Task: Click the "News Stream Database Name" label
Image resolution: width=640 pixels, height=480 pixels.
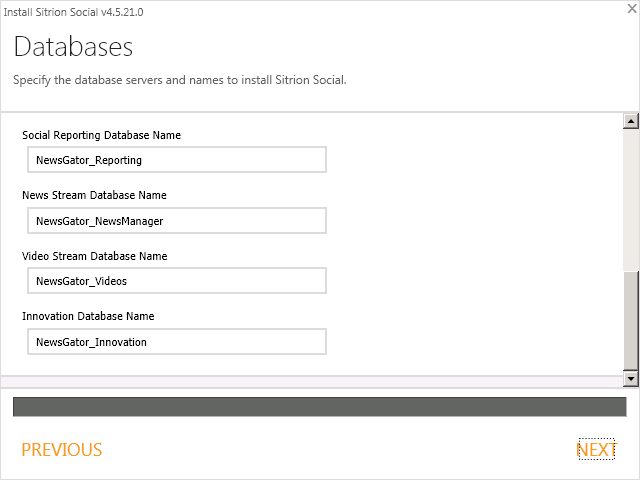Action: point(94,195)
